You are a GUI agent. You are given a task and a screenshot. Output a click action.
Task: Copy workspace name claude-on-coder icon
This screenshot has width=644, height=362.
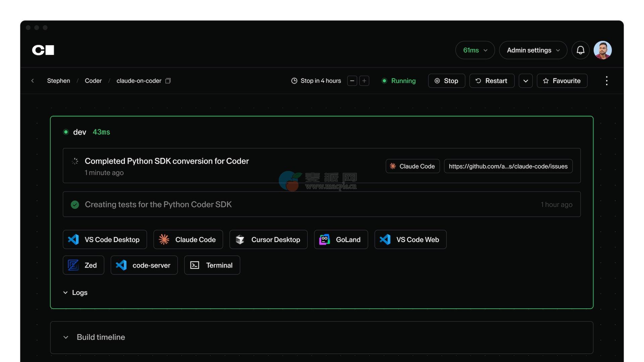[168, 81]
